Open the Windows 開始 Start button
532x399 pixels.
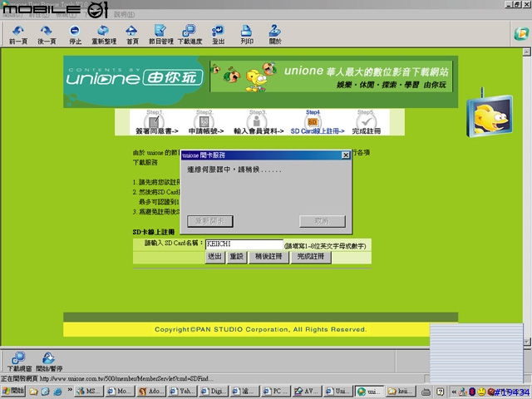tap(13, 391)
